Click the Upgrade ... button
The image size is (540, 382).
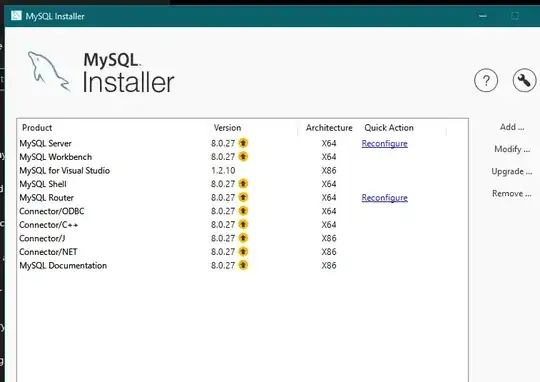click(512, 171)
